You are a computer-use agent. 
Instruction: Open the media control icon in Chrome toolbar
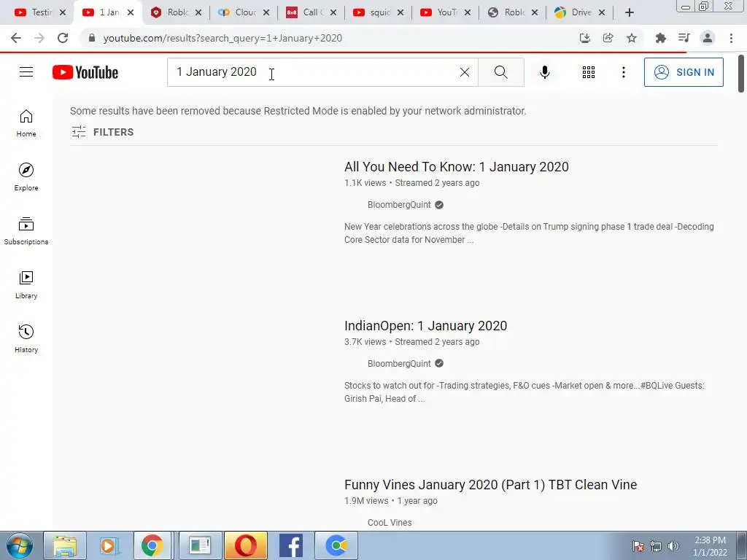(684, 38)
